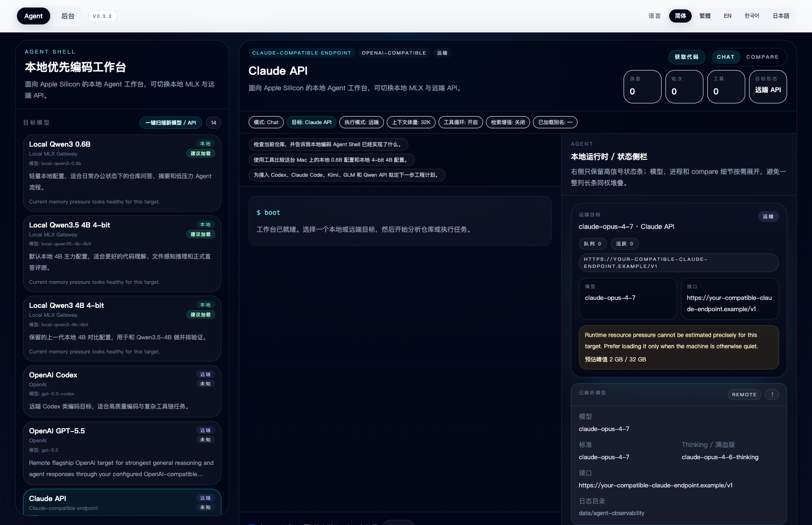The width and height of the screenshot is (812, 525).
Task: Click the 远端 badge on OpenAI GPT-5.5
Action: pyautogui.click(x=205, y=431)
